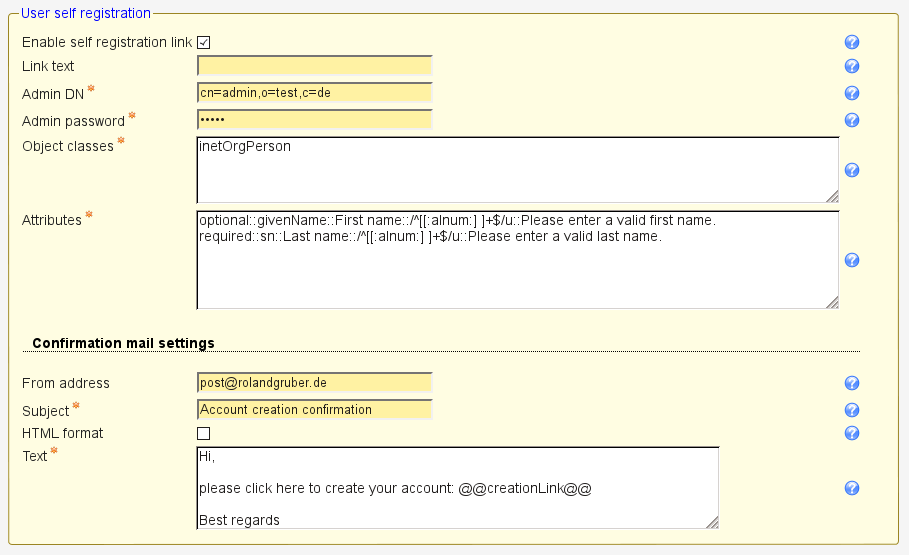Show help for HTML format option
Viewport: 909px width, 555px height.
coord(852,433)
